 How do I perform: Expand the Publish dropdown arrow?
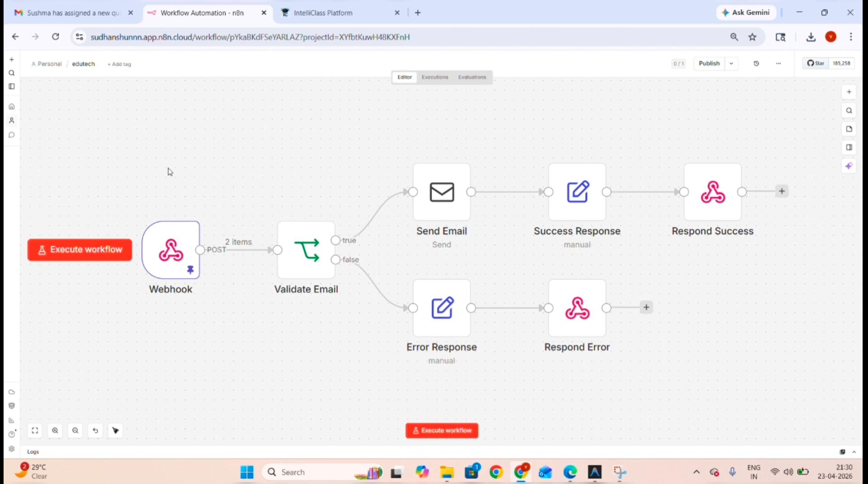pos(731,63)
